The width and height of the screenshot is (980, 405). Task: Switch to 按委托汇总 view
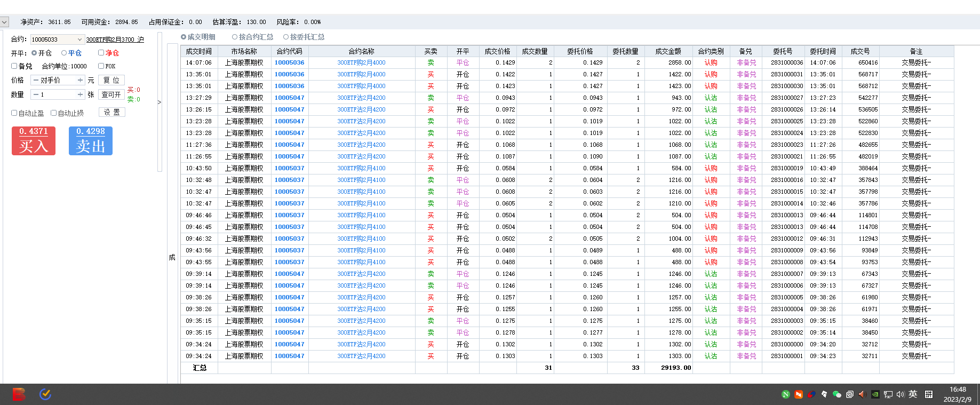(286, 37)
